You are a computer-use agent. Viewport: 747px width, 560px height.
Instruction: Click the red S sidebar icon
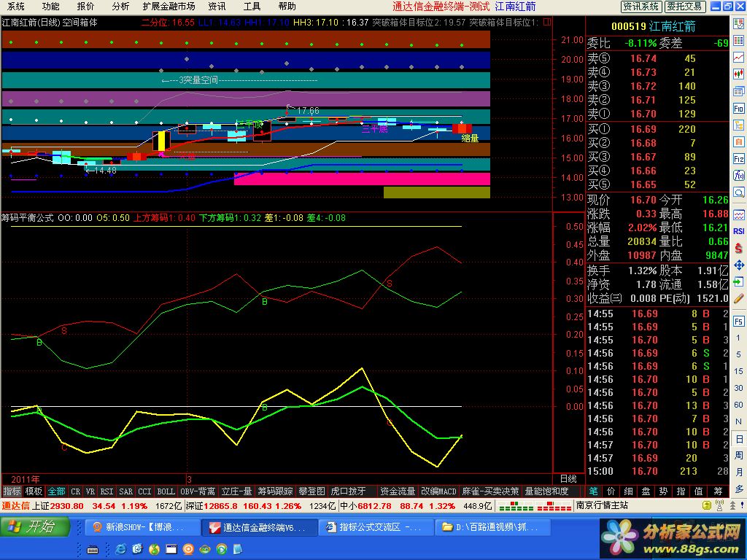(739, 248)
